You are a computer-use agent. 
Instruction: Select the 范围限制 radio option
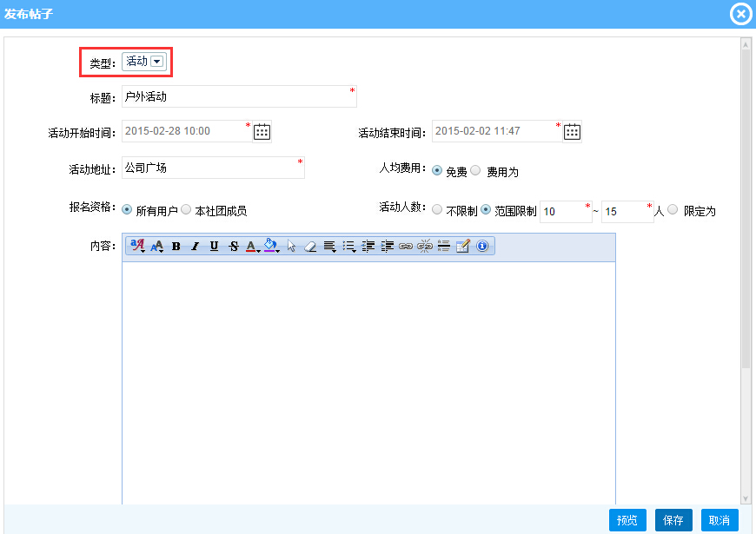click(486, 209)
